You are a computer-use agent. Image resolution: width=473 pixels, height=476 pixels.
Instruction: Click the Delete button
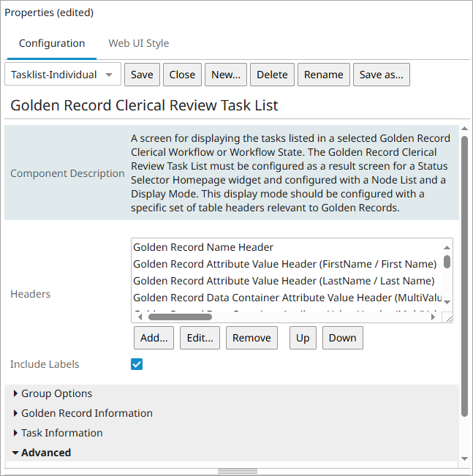272,75
